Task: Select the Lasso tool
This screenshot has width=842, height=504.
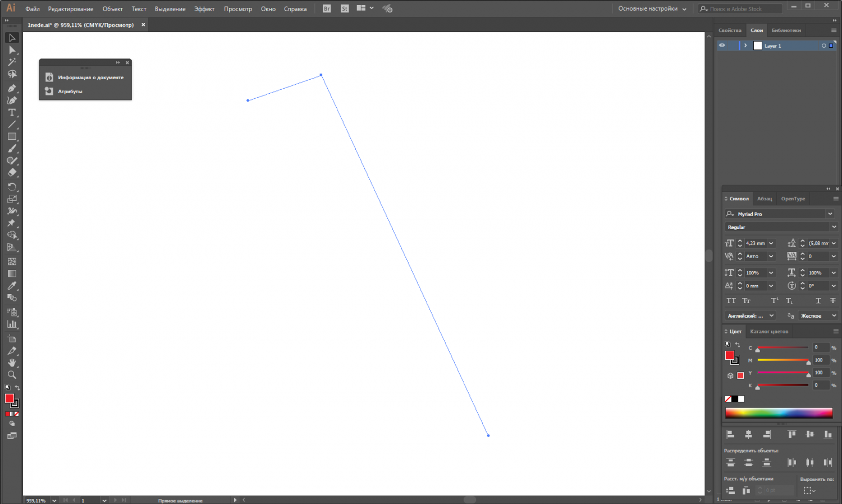Action: (x=12, y=74)
